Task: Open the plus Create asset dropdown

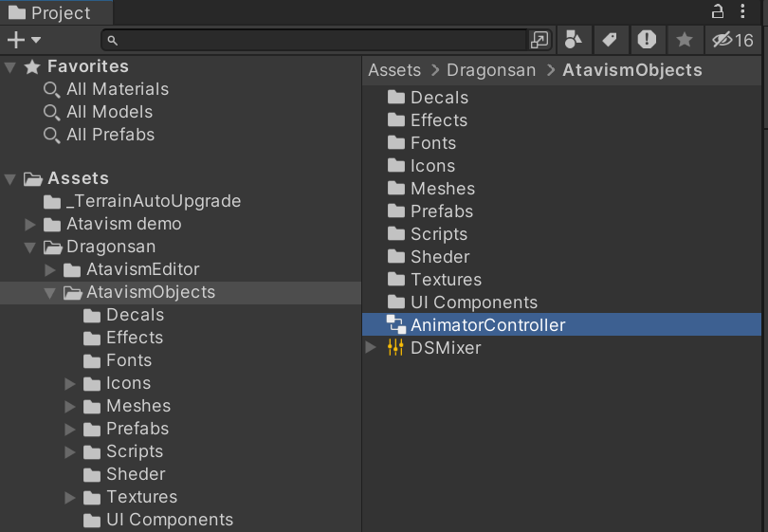Action: [x=24, y=40]
